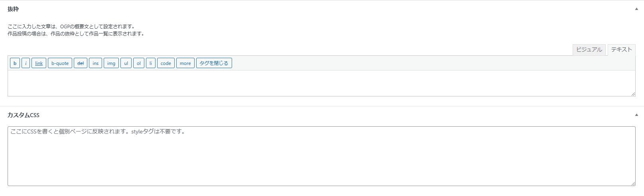Apply strikethrough with the del button
Screen dimensions: 644x196
(81, 63)
